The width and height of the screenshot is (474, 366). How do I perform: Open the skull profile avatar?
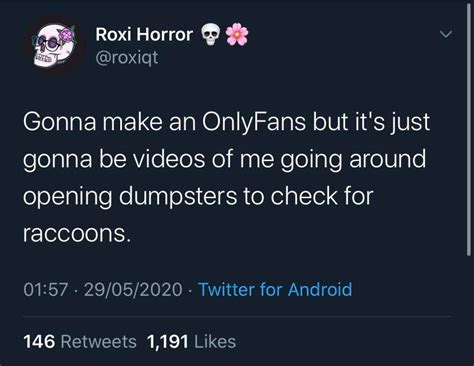55,46
